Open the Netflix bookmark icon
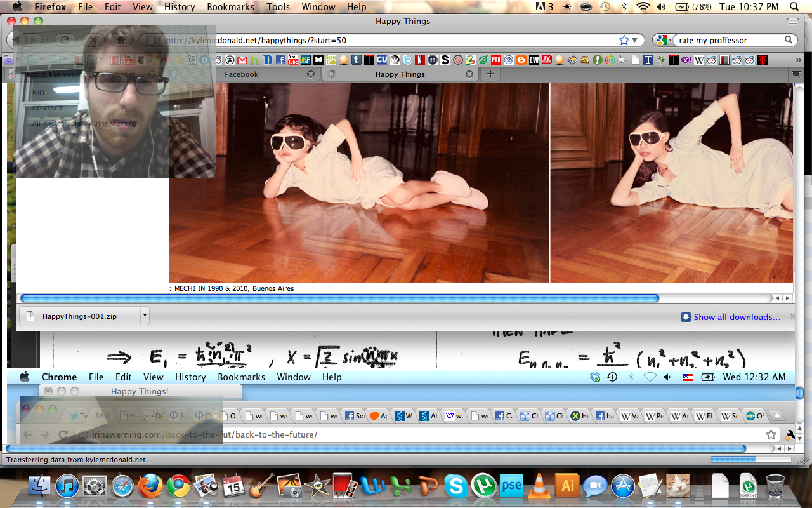This screenshot has height=508, width=812. point(419,60)
